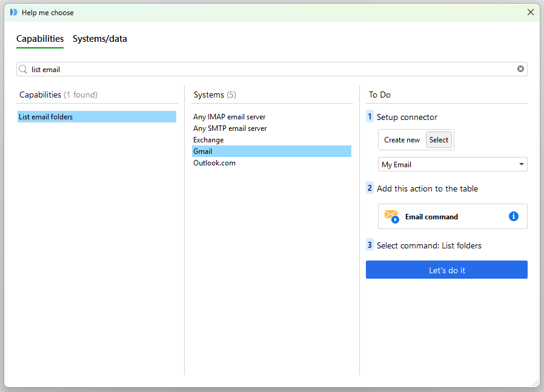544x392 pixels.
Task: Click the blue info icon on Email command
Action: coord(514,216)
